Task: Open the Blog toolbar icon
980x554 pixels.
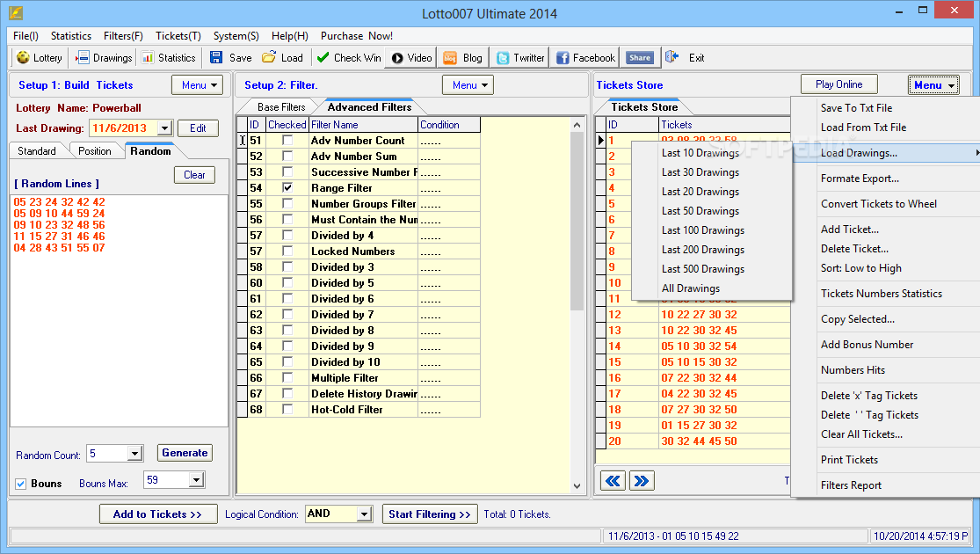Action: 450,58
